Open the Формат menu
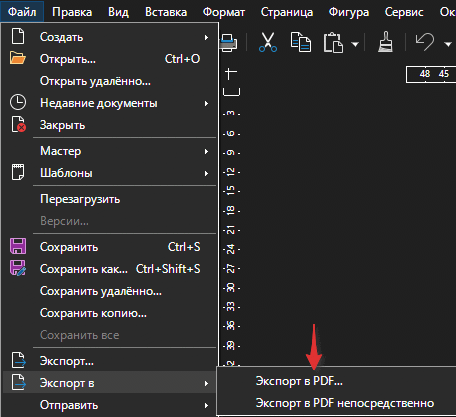The image size is (456, 417). (x=224, y=12)
